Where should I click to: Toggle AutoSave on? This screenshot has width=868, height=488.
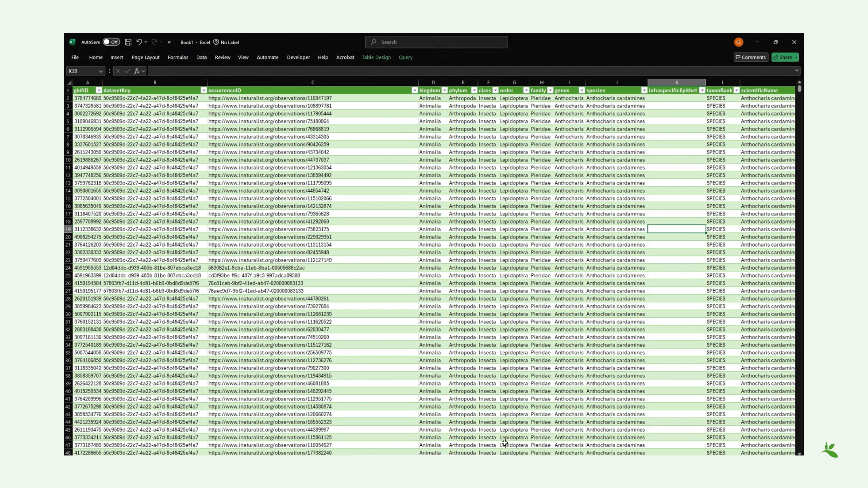111,42
